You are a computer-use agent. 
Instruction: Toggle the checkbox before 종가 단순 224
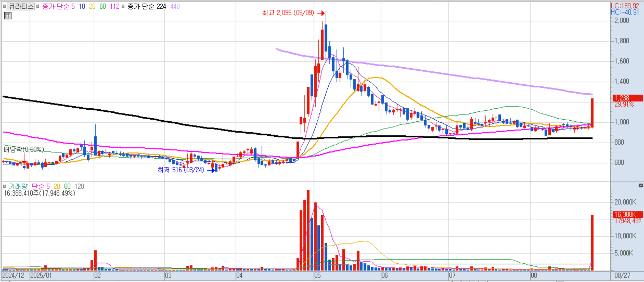tap(123, 6)
